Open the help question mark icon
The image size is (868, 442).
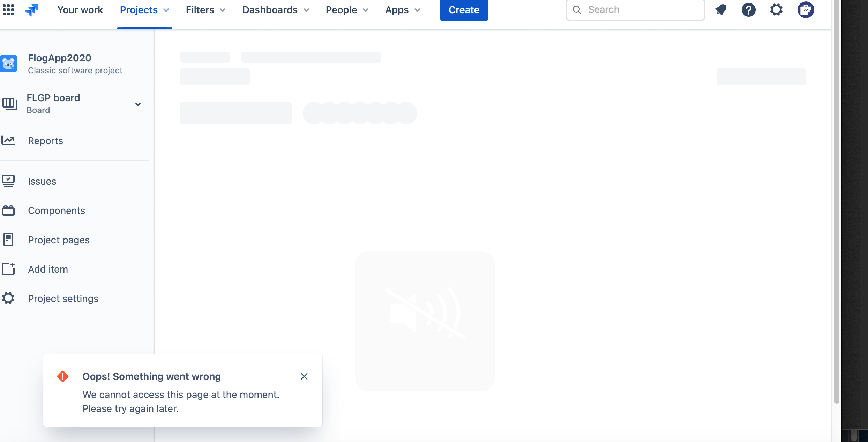(749, 10)
